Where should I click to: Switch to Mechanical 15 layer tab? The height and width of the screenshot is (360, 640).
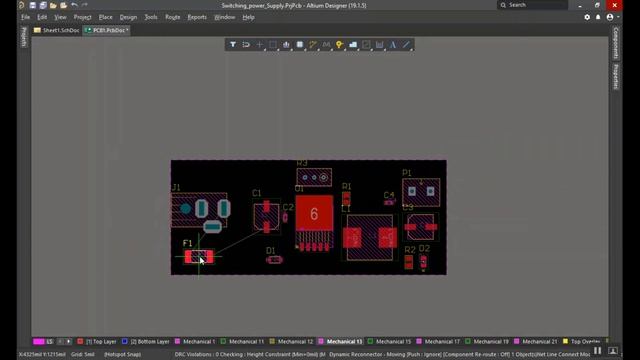point(389,342)
